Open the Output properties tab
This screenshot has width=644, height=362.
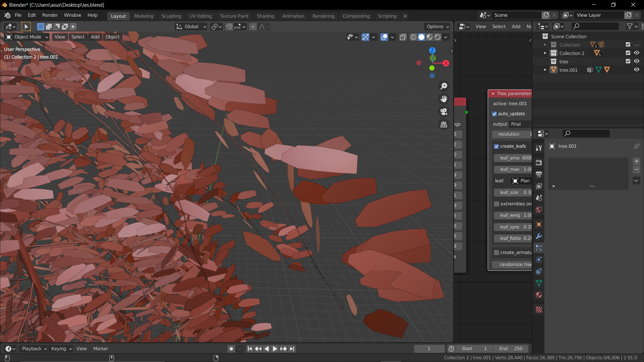click(539, 174)
